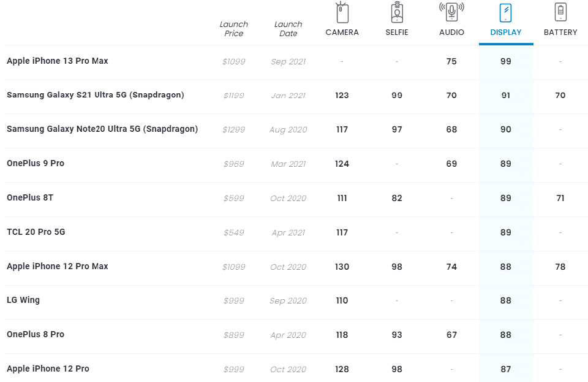Open Samsung Galaxy Note20 Ultra 5G link
The height and width of the screenshot is (382, 588).
point(102,129)
